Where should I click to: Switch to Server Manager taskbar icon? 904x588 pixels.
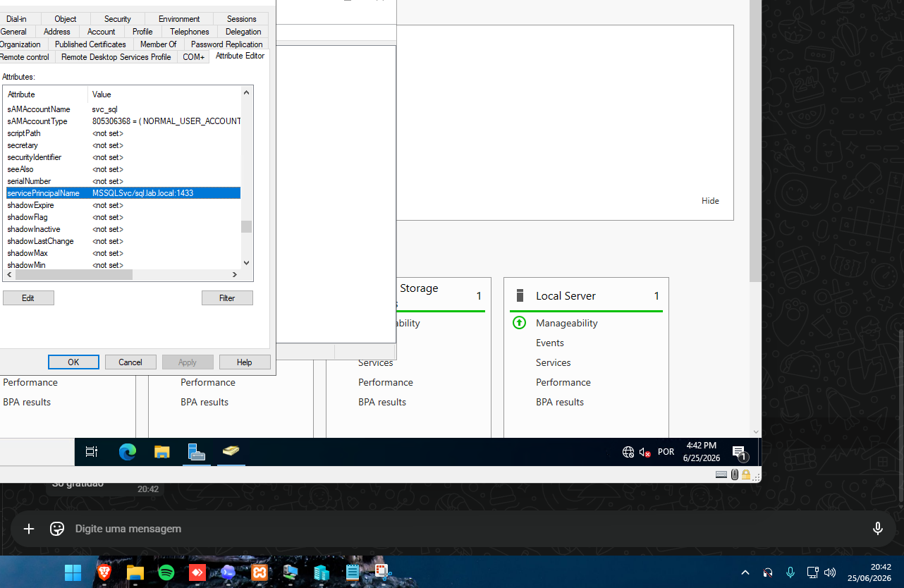pos(197,452)
